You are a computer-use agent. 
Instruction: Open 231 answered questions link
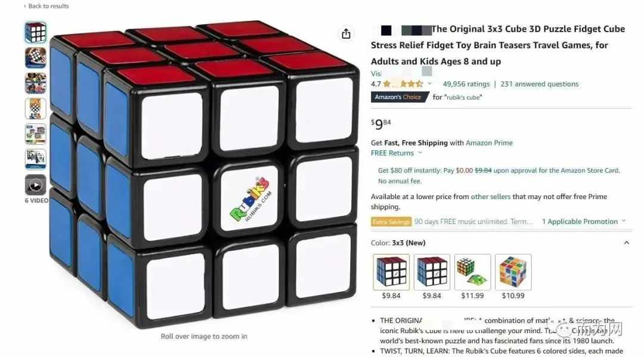point(539,84)
